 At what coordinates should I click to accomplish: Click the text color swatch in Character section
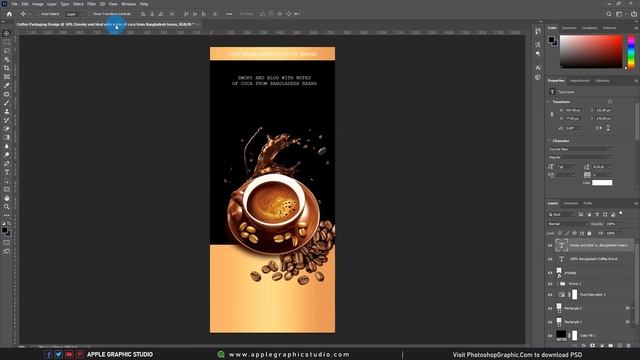(602, 183)
